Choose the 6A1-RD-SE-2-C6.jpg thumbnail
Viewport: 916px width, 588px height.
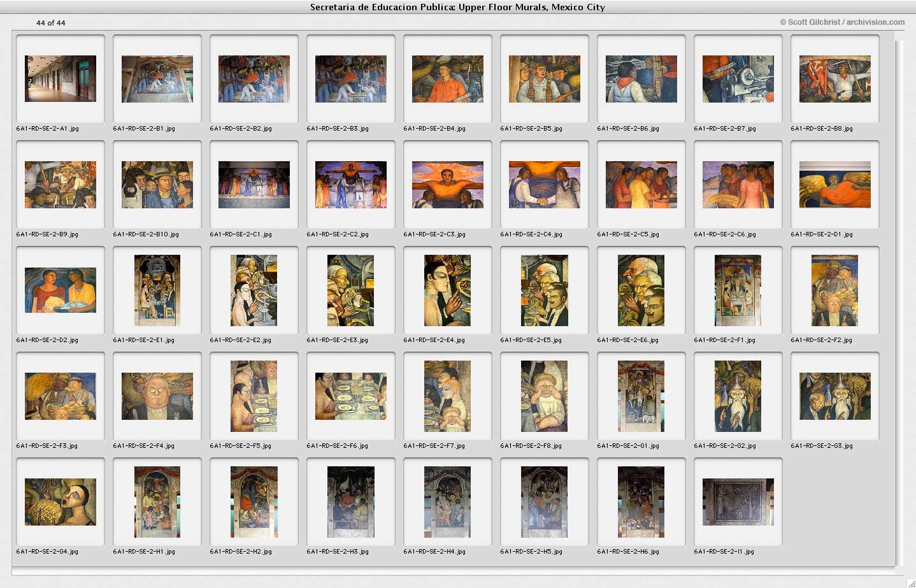(x=738, y=185)
